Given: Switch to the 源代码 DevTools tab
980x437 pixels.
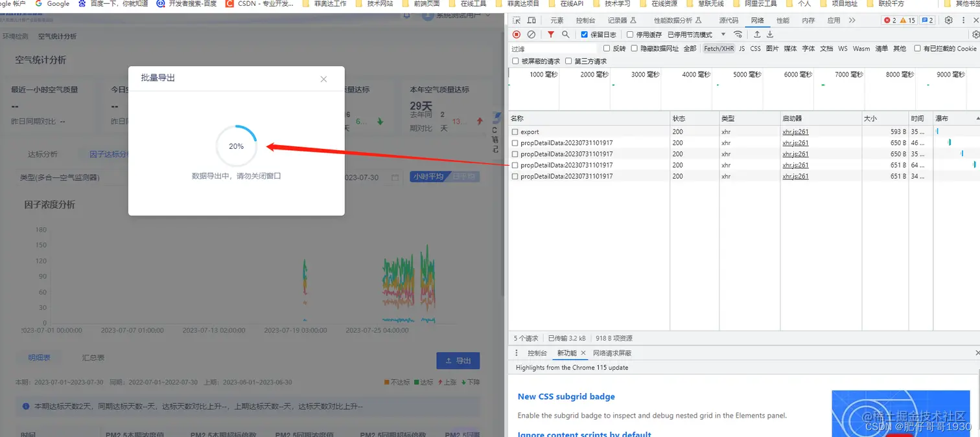Looking at the screenshot, I should [x=729, y=21].
